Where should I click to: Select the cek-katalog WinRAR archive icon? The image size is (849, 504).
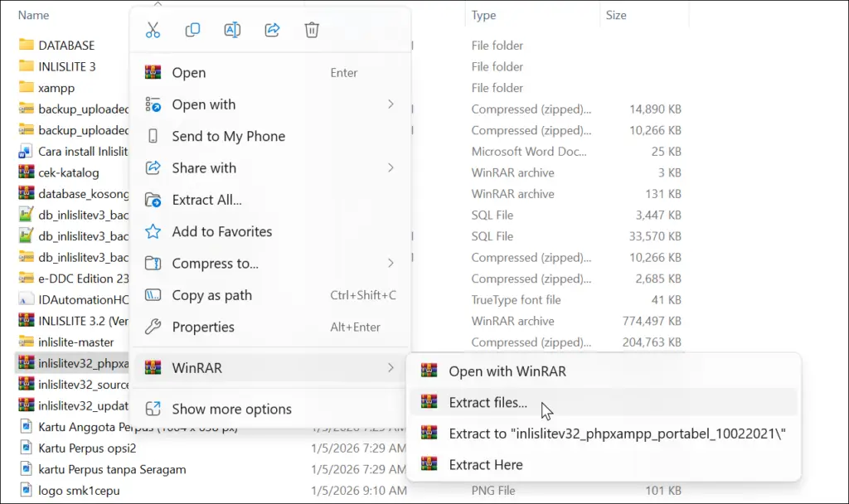[26, 173]
